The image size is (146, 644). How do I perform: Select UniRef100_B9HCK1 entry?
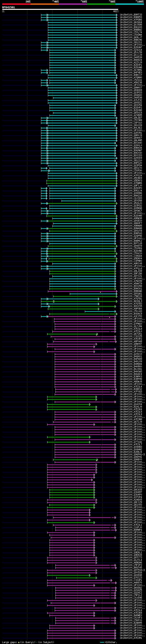click(x=131, y=289)
